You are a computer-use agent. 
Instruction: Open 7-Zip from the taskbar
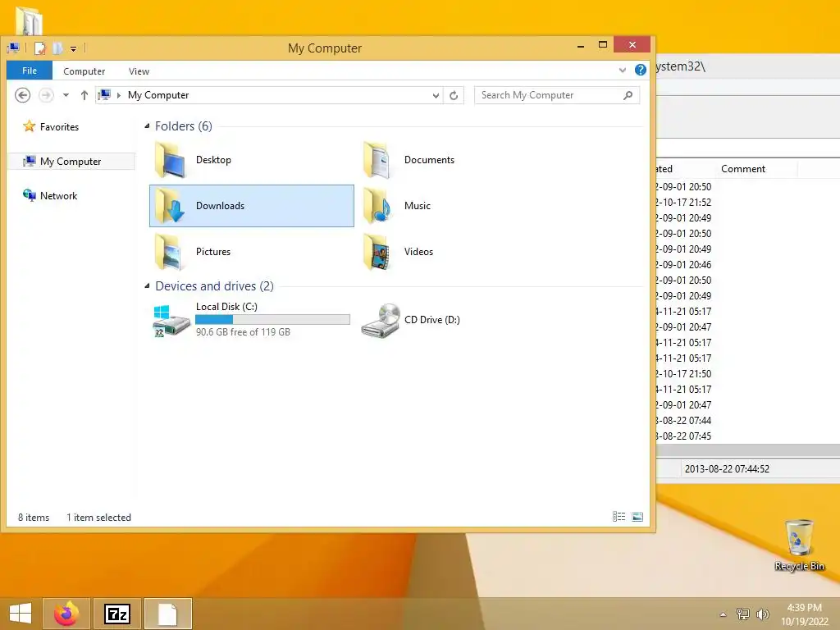coord(117,614)
